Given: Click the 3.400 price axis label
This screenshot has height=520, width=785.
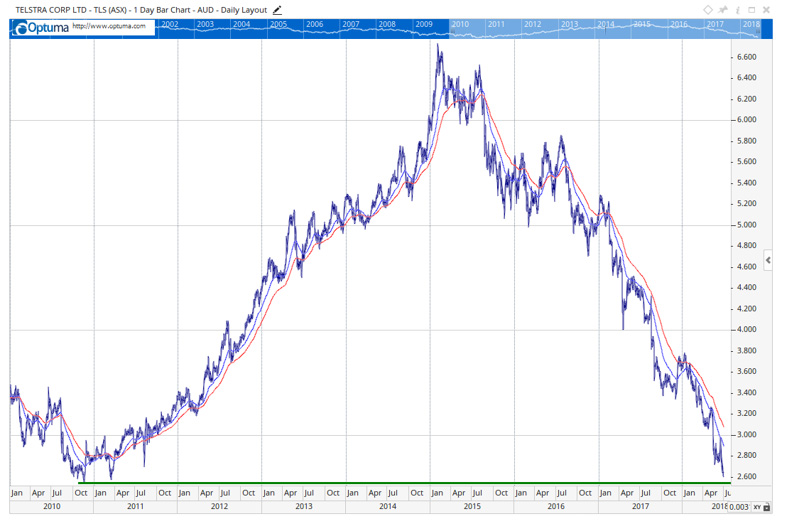Looking at the screenshot, I should [x=746, y=392].
